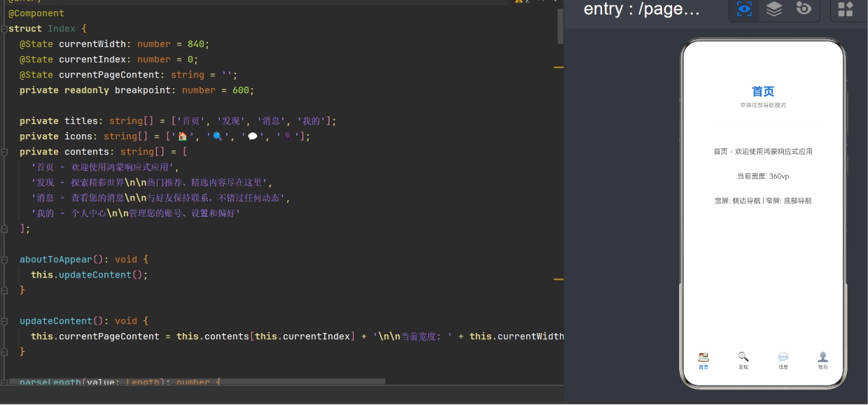Click the '我的 - 个人中心' string line
This screenshot has height=405, width=868.
pos(136,213)
